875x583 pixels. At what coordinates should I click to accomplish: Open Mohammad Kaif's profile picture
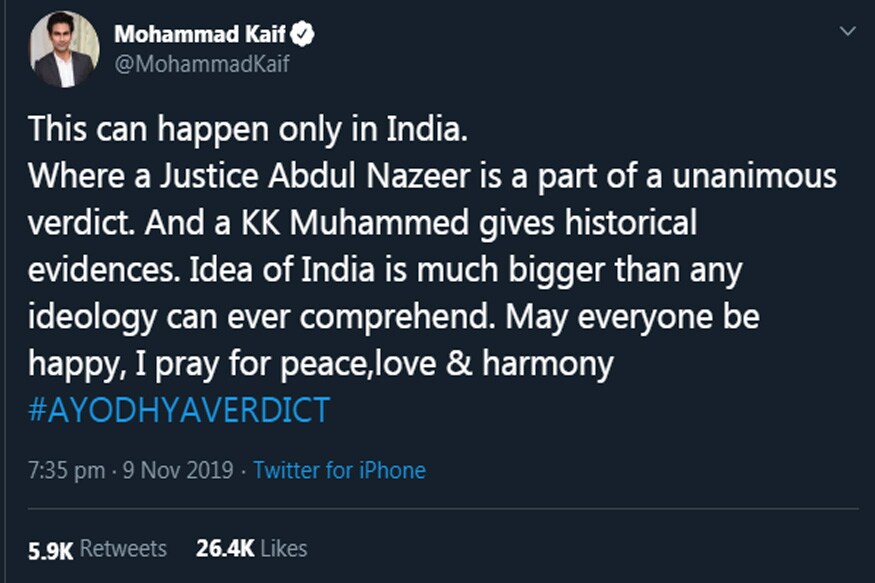[64, 49]
